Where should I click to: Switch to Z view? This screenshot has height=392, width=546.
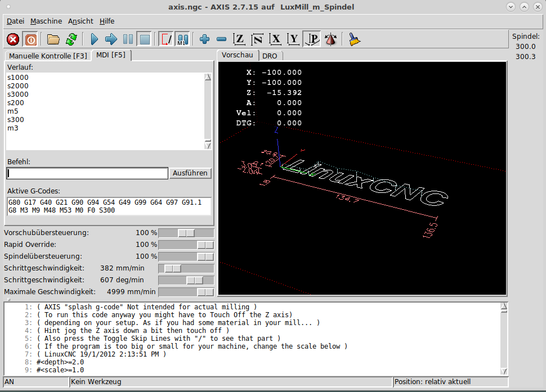click(239, 39)
